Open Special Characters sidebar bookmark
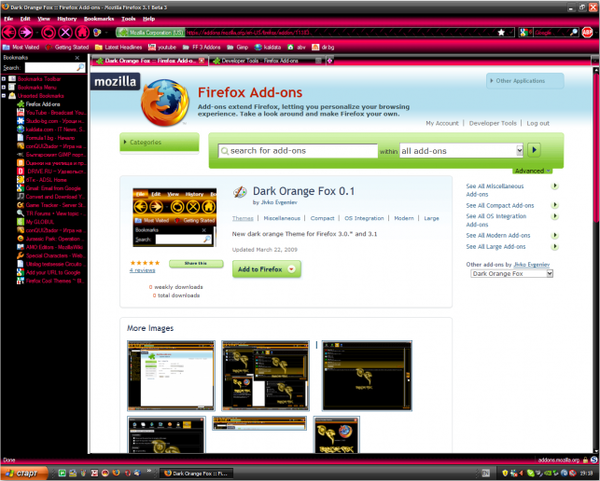 [50, 256]
